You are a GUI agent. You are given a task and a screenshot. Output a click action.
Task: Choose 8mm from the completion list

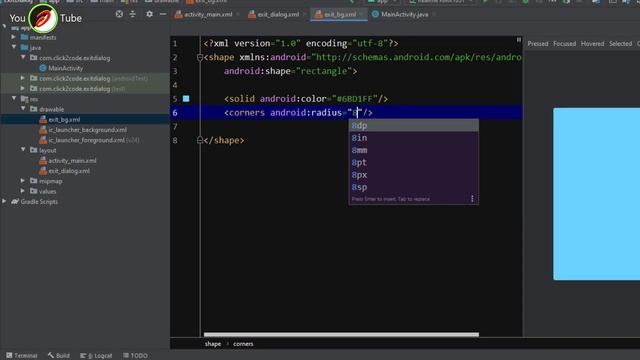click(x=413, y=150)
